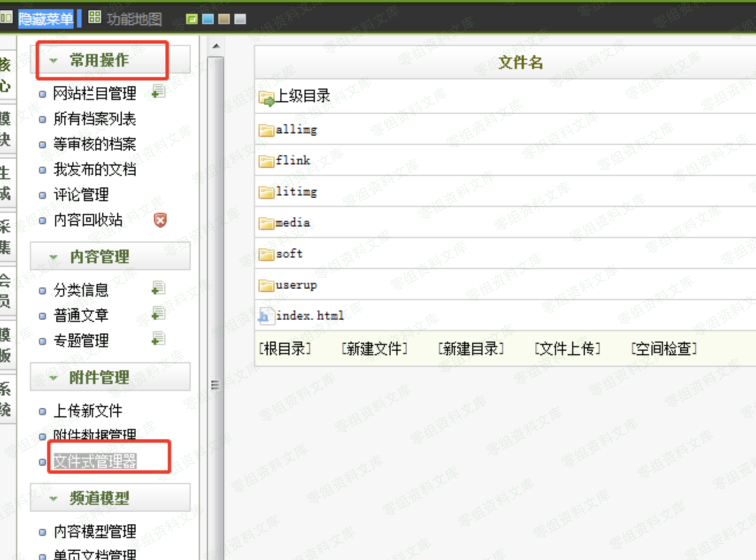Click the 空间检查 link
This screenshot has height=560, width=756.
click(664, 348)
